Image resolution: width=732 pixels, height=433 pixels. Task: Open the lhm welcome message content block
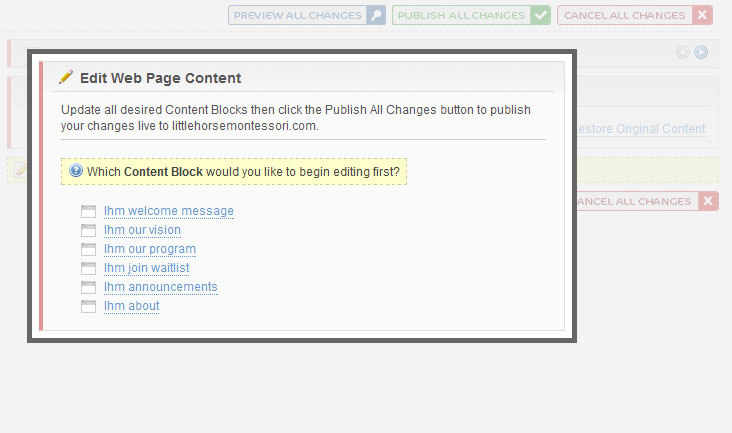pyautogui.click(x=169, y=211)
